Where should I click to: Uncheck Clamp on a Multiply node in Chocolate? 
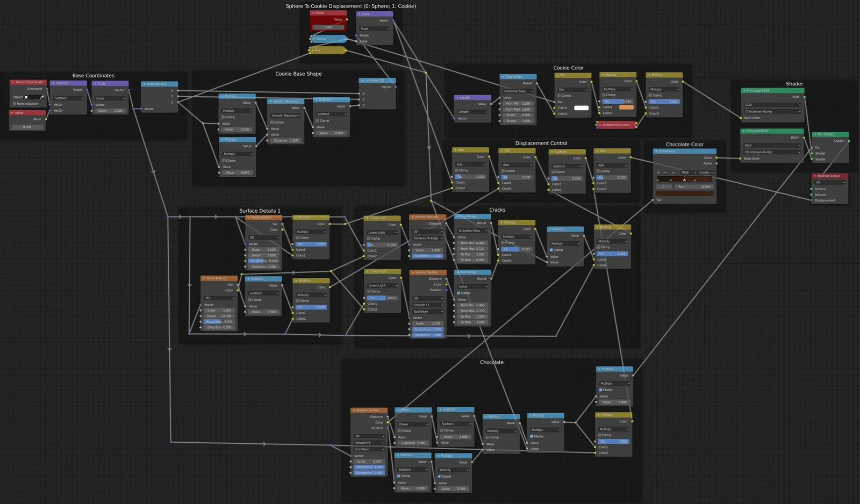[532, 436]
